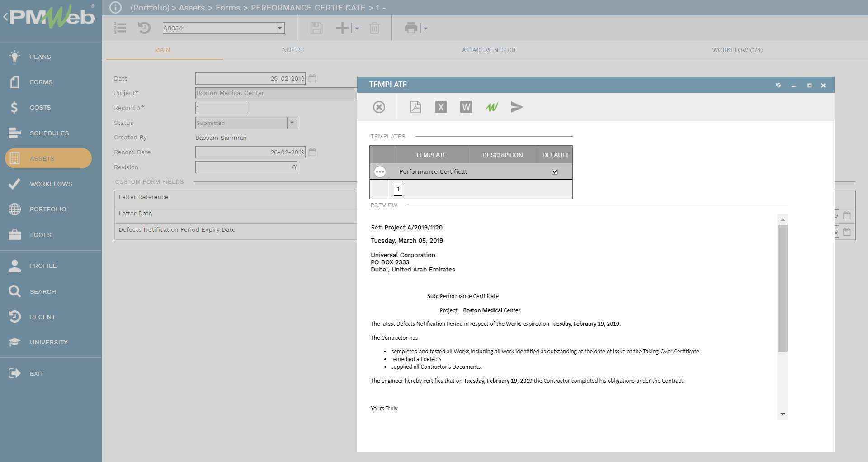Open the ellipsis options for Performance Certificat
This screenshot has height=462, width=868.
tap(380, 171)
